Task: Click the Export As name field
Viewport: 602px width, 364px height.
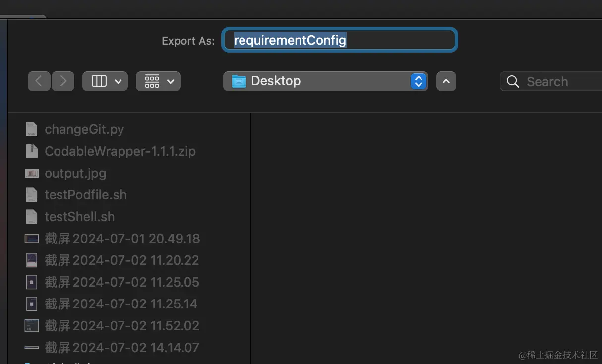Action: click(339, 40)
